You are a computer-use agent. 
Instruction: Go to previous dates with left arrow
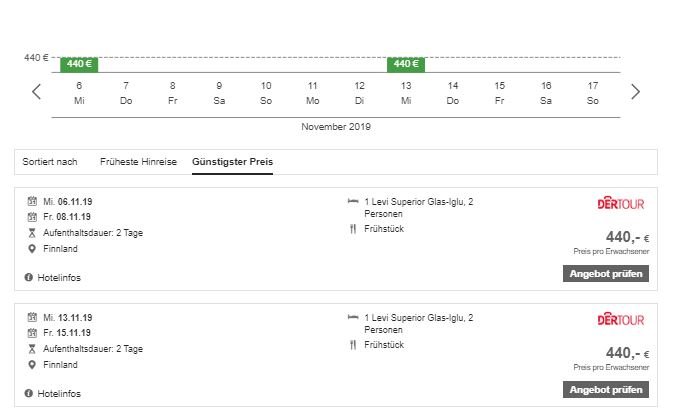tap(36, 91)
